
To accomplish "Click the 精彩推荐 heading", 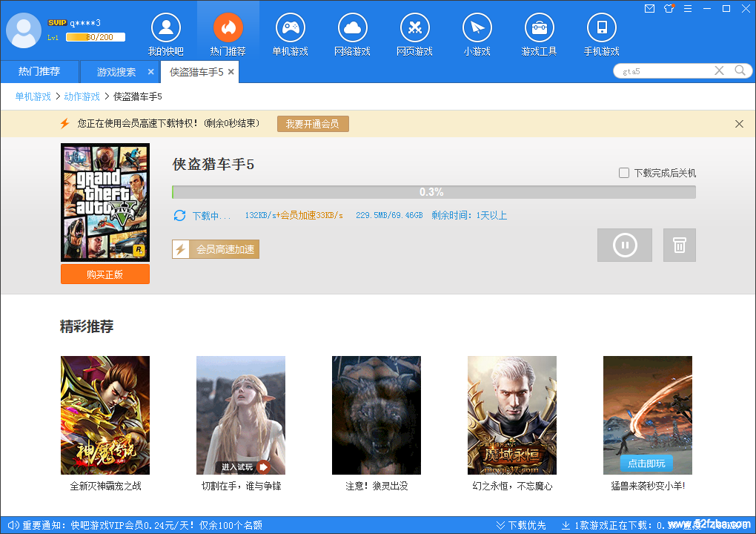I will (x=87, y=326).
